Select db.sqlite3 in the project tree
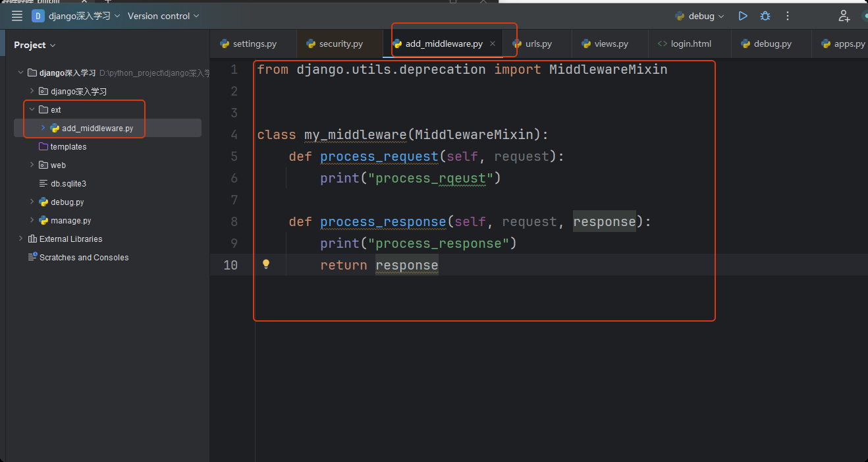The width and height of the screenshot is (868, 462). [x=68, y=183]
